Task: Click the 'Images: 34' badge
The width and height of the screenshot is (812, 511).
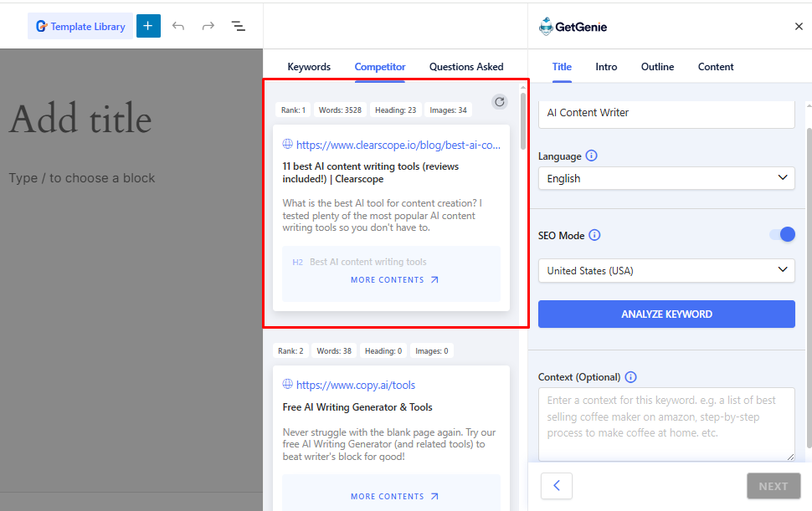Action: pos(448,110)
